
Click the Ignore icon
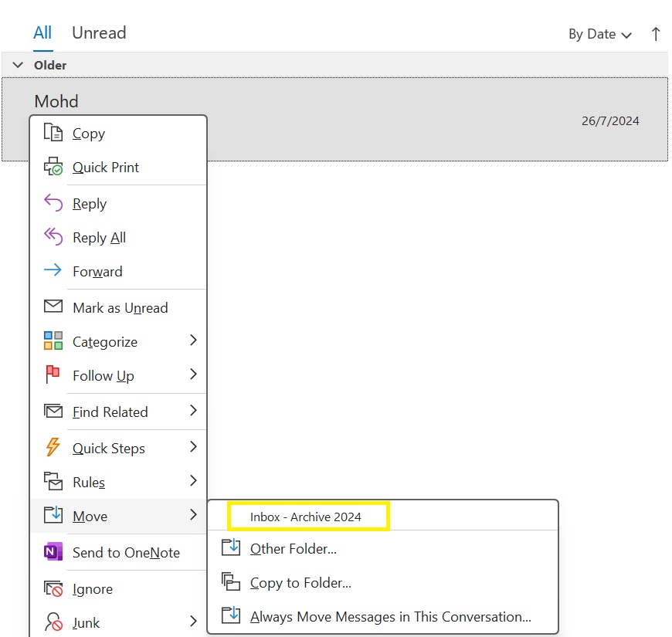[53, 588]
